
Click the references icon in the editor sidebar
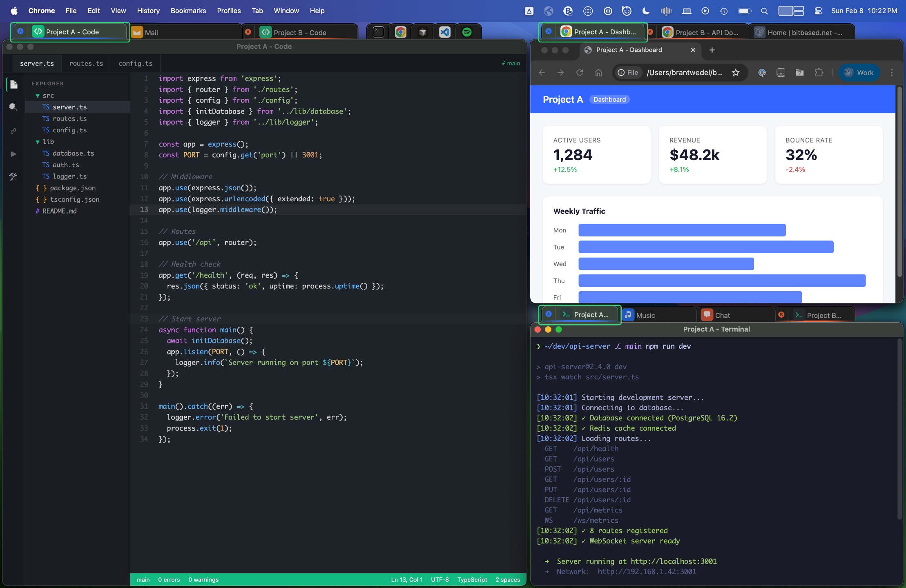[x=13, y=131]
